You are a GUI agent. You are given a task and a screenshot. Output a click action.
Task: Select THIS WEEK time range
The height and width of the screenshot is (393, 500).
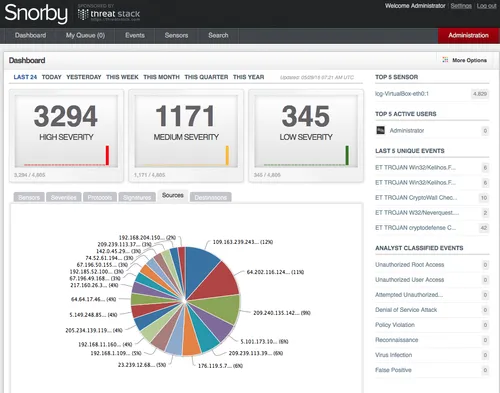(122, 77)
